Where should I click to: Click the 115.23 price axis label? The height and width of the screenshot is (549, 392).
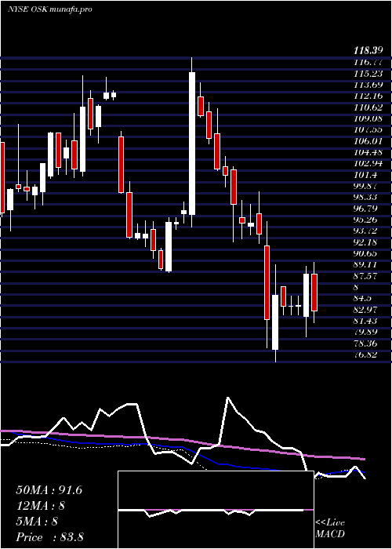(x=368, y=74)
